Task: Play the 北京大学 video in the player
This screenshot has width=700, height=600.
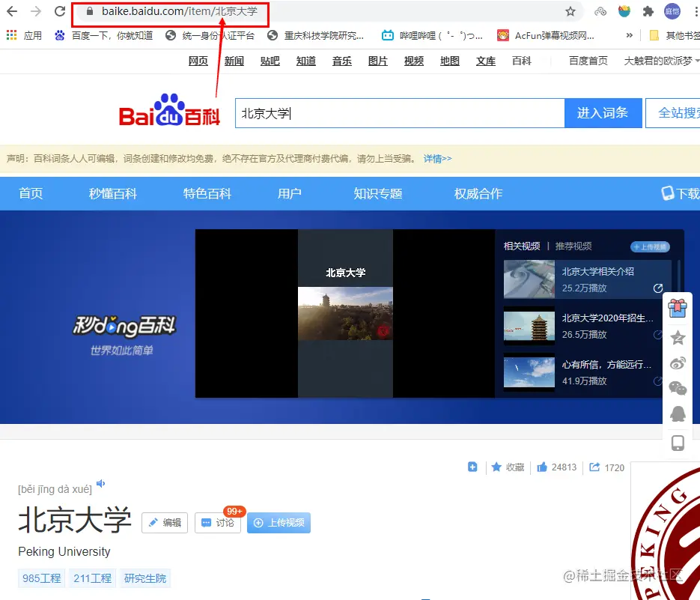Action: [345, 313]
